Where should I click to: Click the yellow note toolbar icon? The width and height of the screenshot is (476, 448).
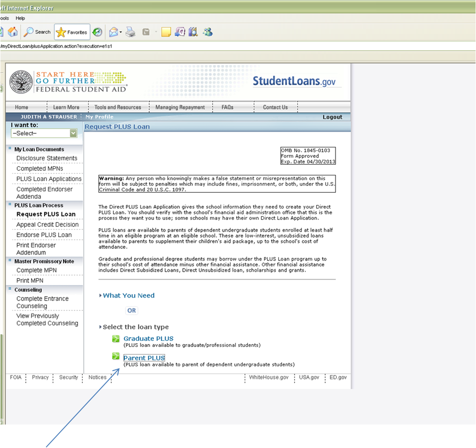(166, 32)
